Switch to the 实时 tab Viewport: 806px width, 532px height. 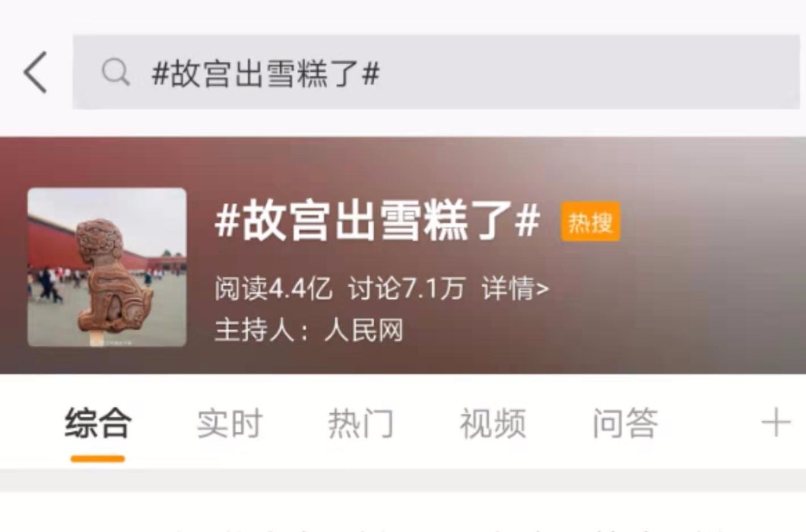click(230, 423)
